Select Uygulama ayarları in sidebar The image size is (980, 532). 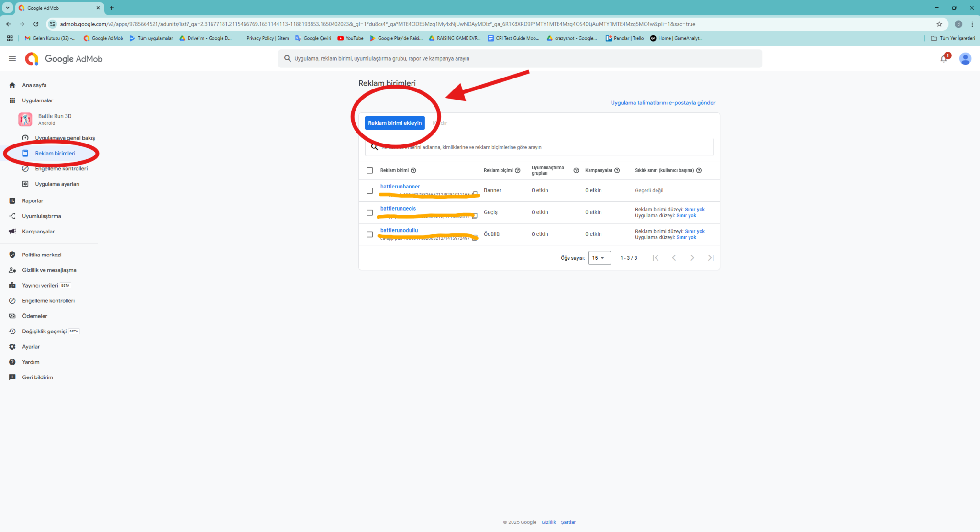coord(57,184)
